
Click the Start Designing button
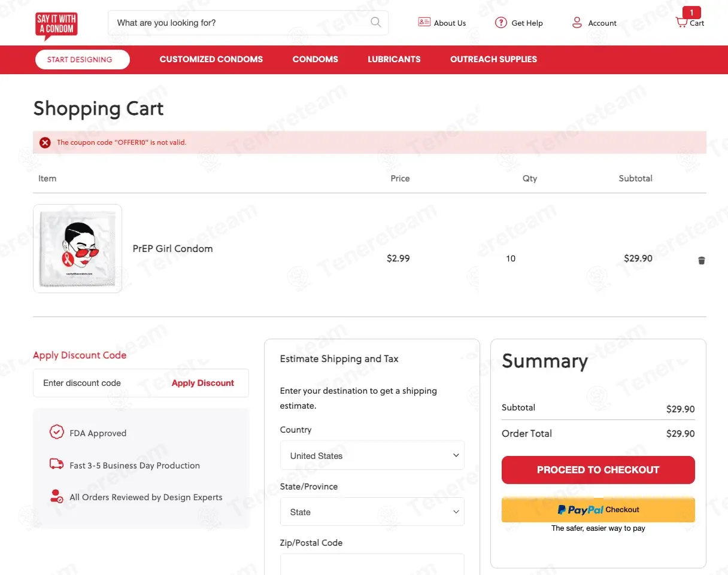click(83, 59)
